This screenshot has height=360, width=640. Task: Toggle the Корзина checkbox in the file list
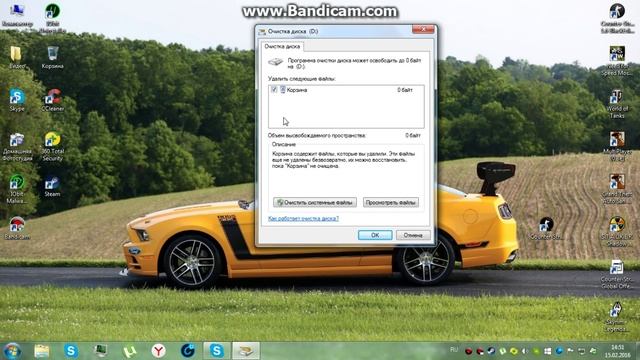274,89
